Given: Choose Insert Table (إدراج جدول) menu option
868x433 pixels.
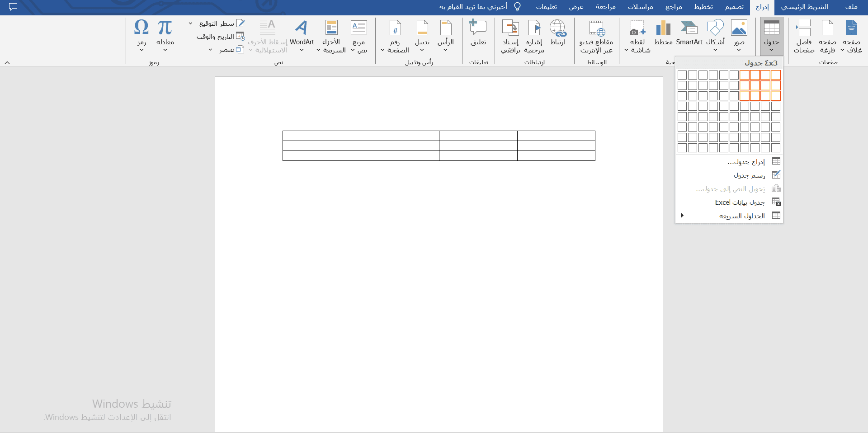Looking at the screenshot, I should click(x=746, y=161).
